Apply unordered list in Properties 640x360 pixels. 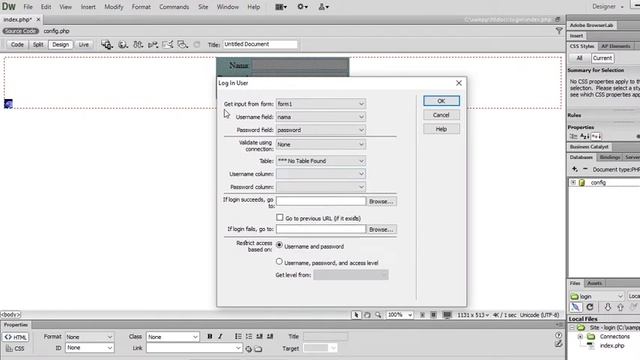coord(238,336)
